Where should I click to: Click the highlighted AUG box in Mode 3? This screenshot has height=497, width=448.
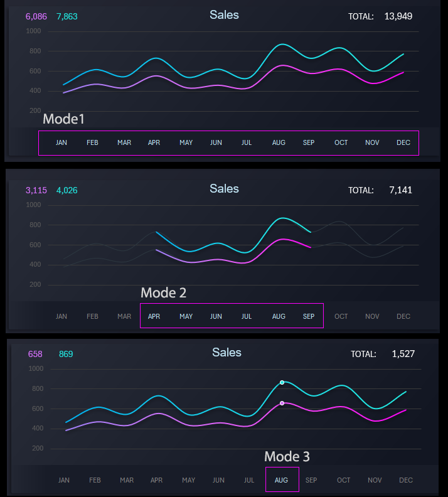pos(282,480)
